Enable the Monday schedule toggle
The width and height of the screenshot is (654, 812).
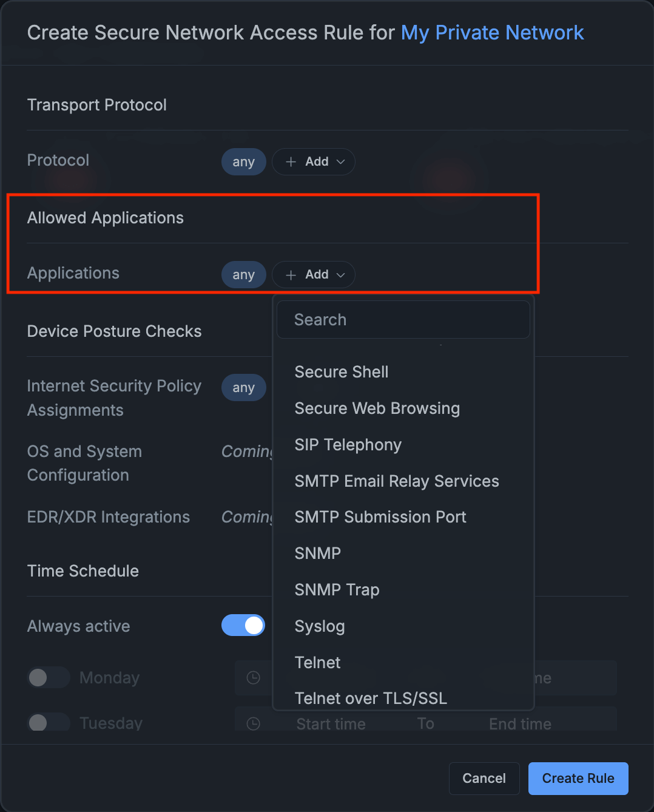point(48,677)
